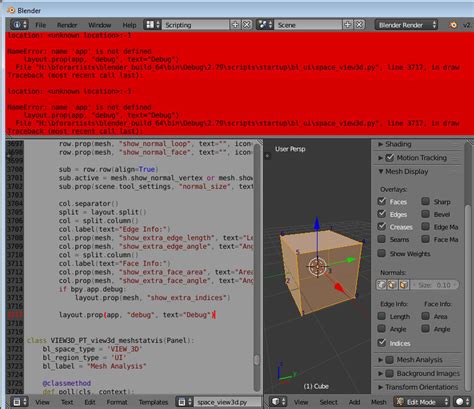Open the Help menu
This screenshot has height=409, width=474.
(129, 25)
